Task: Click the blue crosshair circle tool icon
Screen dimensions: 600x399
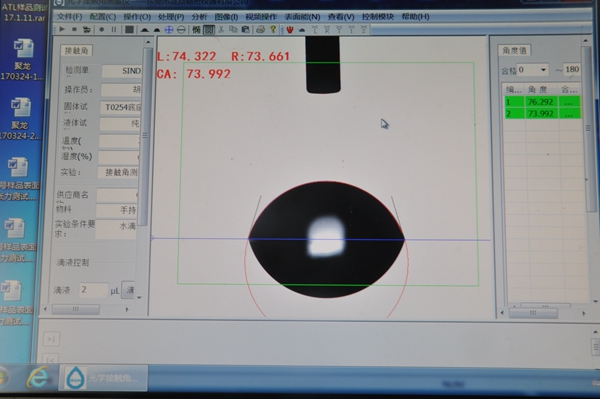Action: [169, 29]
